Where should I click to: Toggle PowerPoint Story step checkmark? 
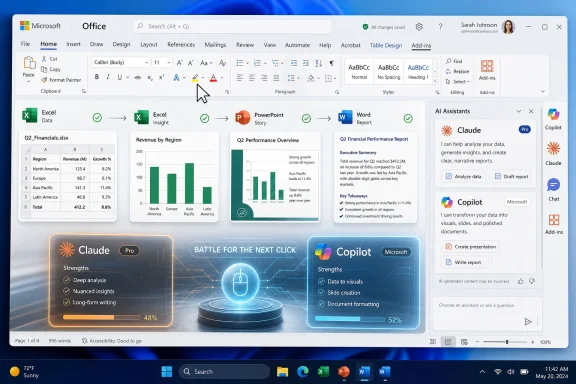[x=306, y=118]
